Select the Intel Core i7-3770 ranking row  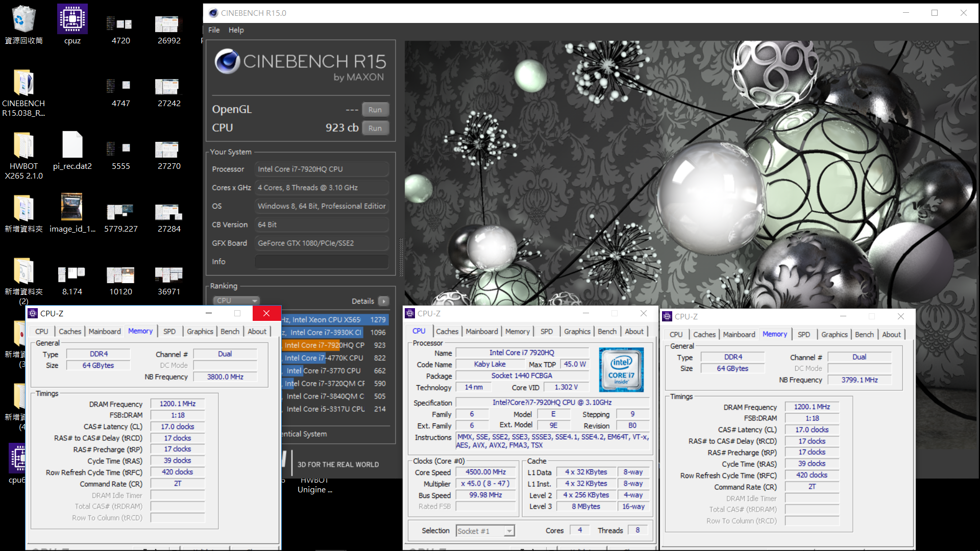click(x=335, y=370)
